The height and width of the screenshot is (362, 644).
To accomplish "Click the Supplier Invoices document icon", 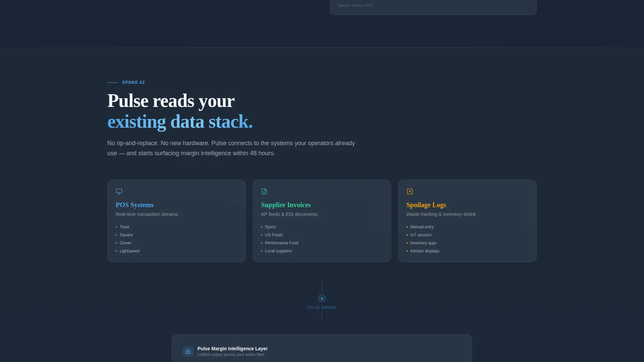I will [264, 191].
